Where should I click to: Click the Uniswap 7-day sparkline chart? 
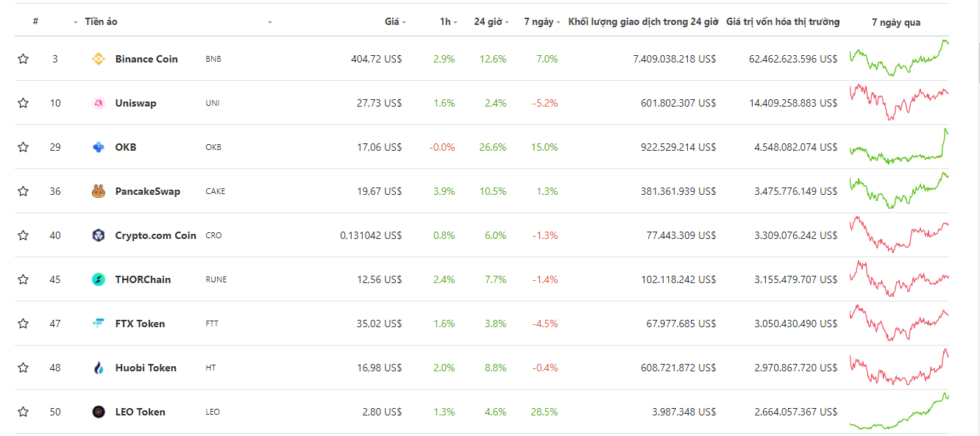899,102
